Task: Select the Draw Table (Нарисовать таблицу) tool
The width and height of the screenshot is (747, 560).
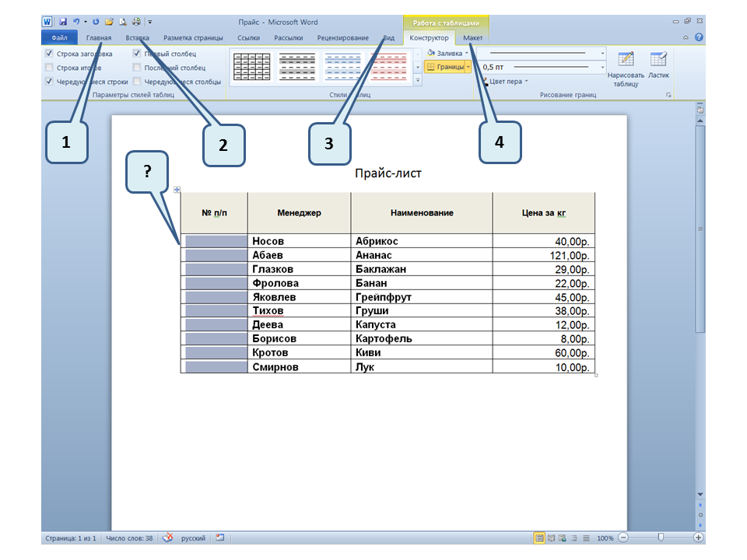Action: tap(625, 69)
